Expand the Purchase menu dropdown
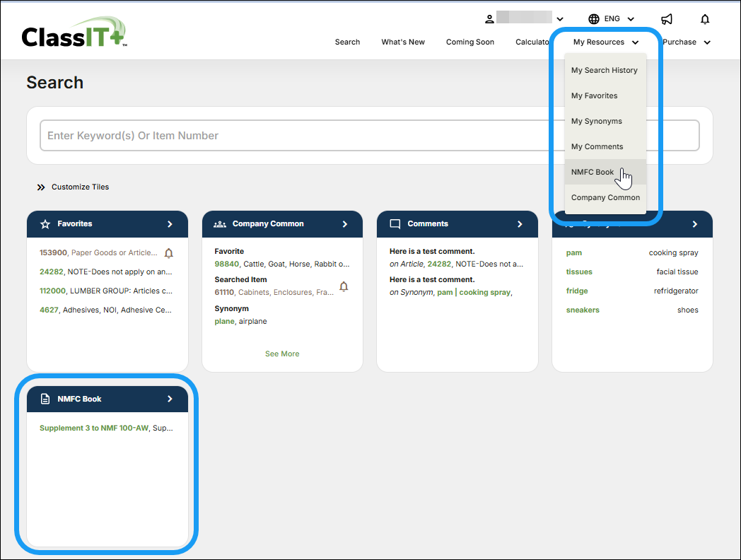The image size is (741, 560). click(x=686, y=42)
